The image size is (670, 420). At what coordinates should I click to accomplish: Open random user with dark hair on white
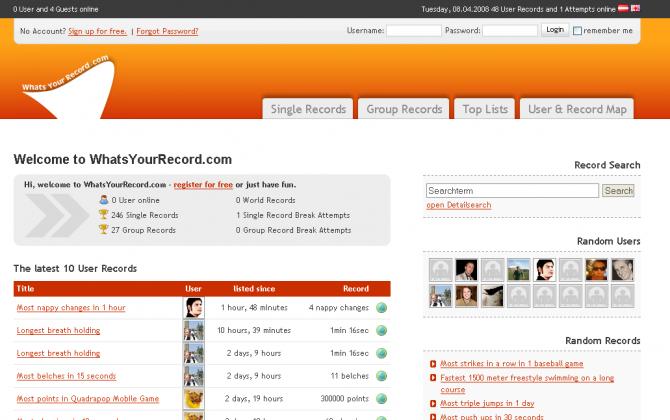point(544,270)
